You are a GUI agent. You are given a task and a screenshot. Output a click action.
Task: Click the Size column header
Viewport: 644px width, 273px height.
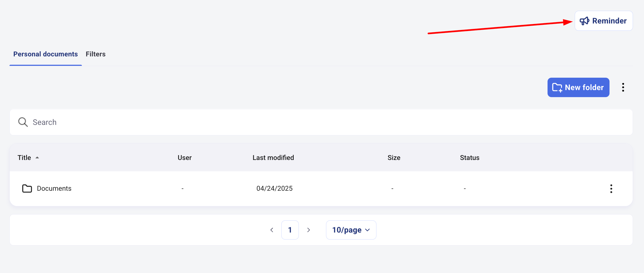[394, 158]
